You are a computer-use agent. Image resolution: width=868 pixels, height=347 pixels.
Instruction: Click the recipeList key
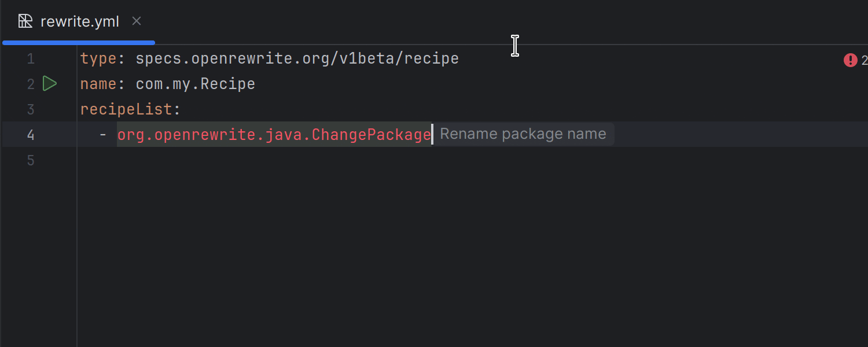point(126,109)
